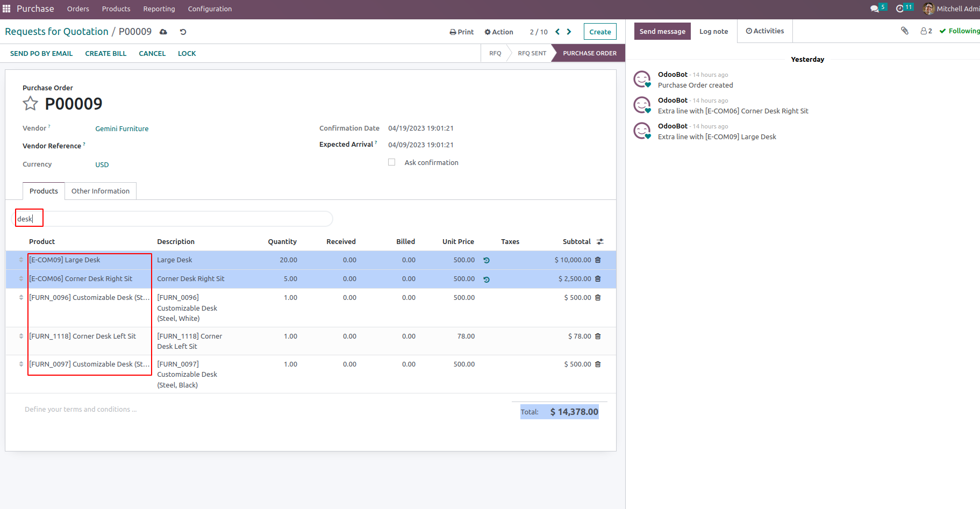Click the CREATE BILL button
980x509 pixels.
106,54
